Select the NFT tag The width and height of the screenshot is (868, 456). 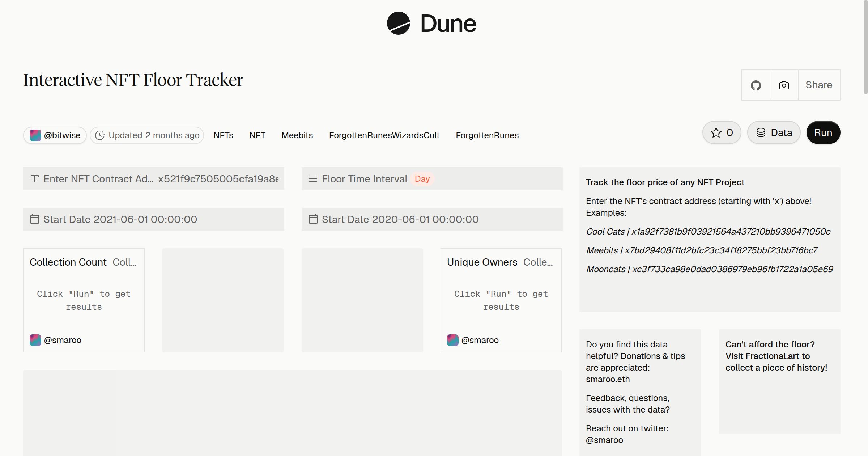coord(257,135)
